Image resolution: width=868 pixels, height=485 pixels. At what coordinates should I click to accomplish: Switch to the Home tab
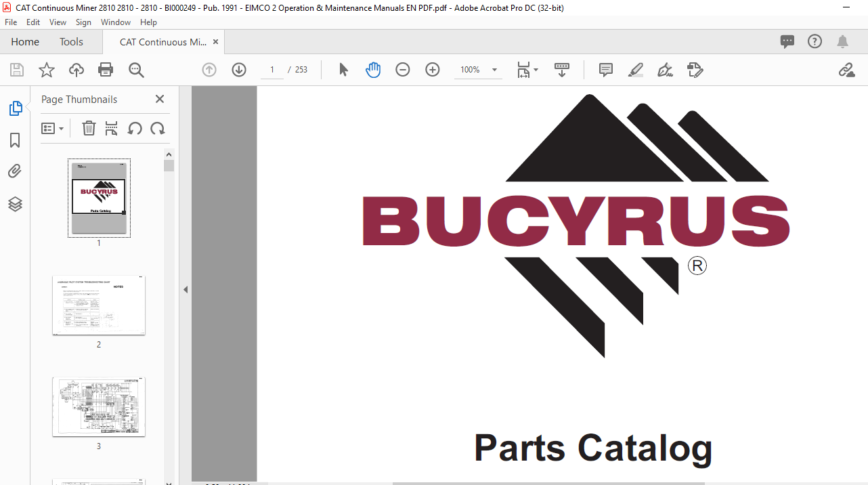[25, 42]
